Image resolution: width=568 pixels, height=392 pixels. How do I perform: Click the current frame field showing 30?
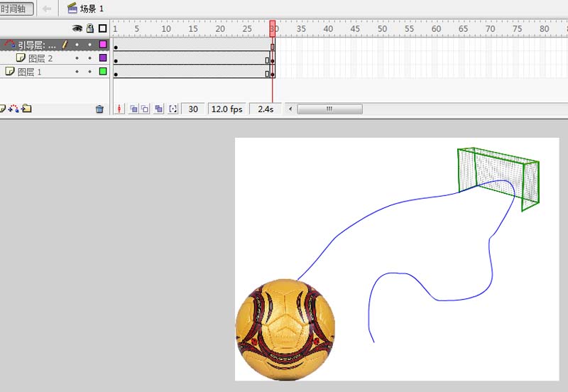193,109
